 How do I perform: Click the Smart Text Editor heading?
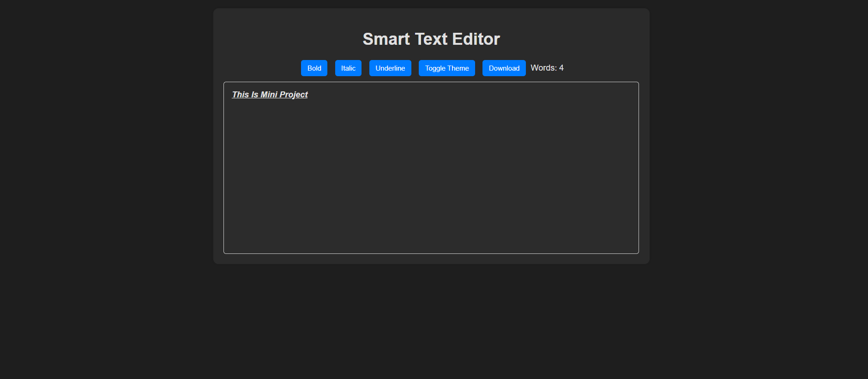431,39
